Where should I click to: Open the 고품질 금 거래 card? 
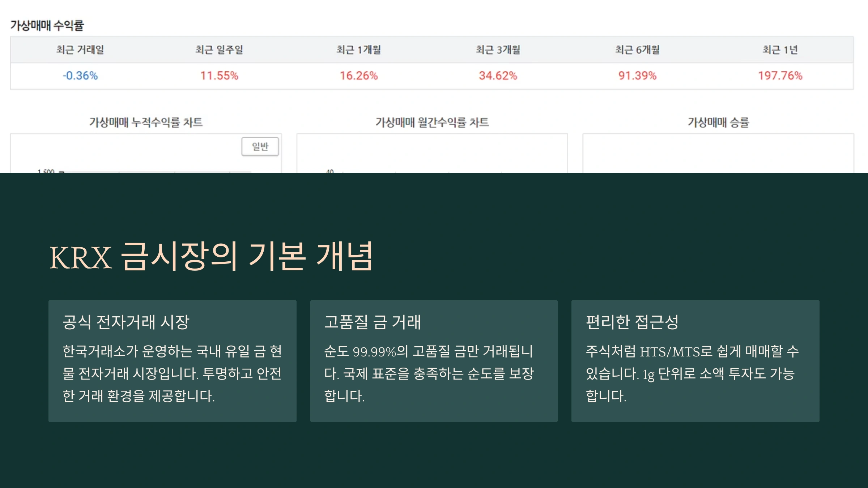434,361
